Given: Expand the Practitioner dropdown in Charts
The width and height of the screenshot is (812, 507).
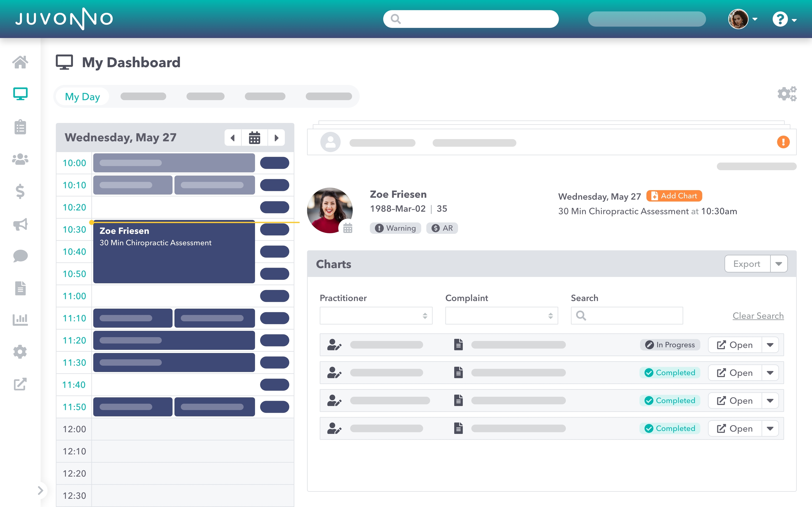Looking at the screenshot, I should (376, 316).
